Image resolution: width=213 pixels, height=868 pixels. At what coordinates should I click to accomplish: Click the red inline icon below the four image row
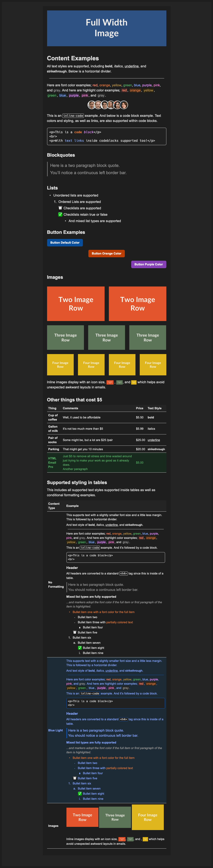(110, 382)
